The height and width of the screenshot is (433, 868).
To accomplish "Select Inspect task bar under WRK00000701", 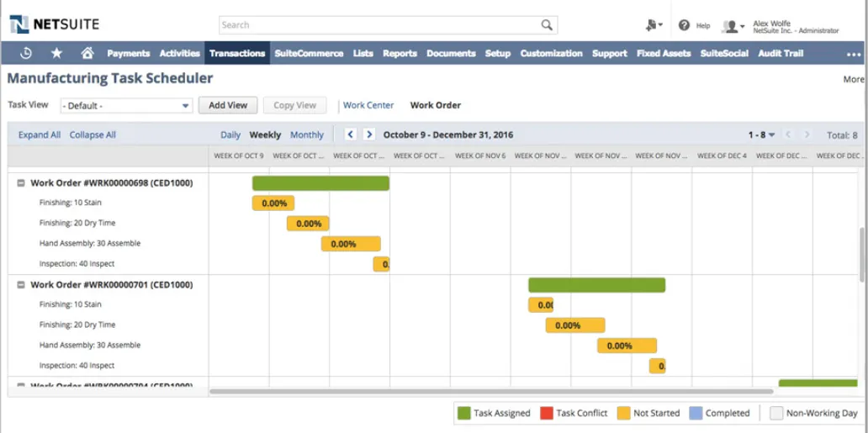I will pos(657,366).
